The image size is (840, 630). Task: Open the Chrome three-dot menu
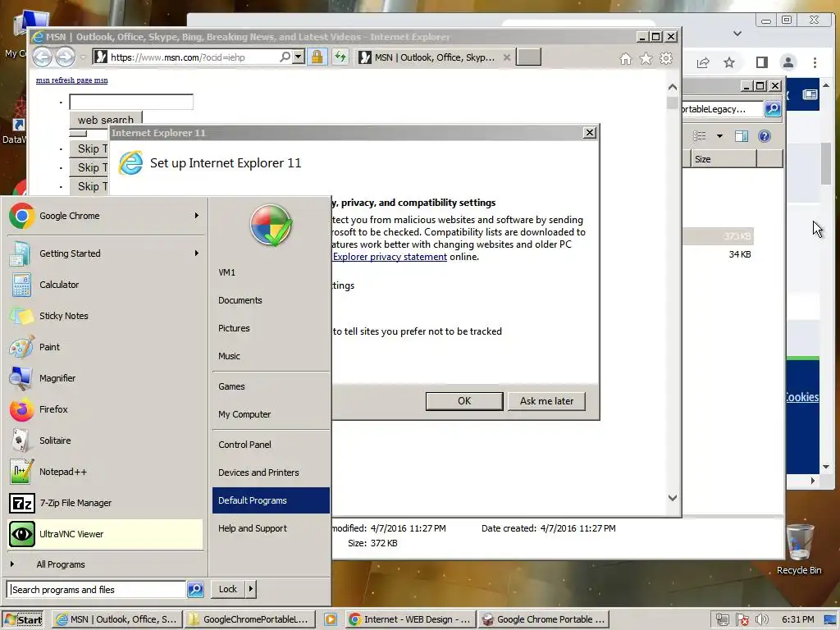tap(815, 62)
